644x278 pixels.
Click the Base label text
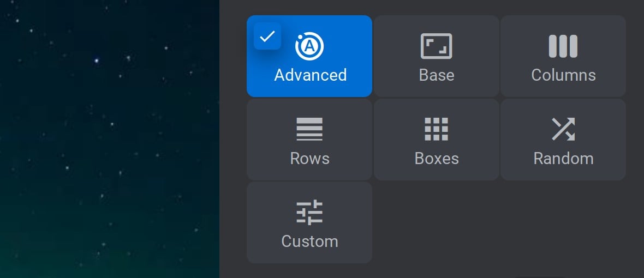tap(437, 75)
